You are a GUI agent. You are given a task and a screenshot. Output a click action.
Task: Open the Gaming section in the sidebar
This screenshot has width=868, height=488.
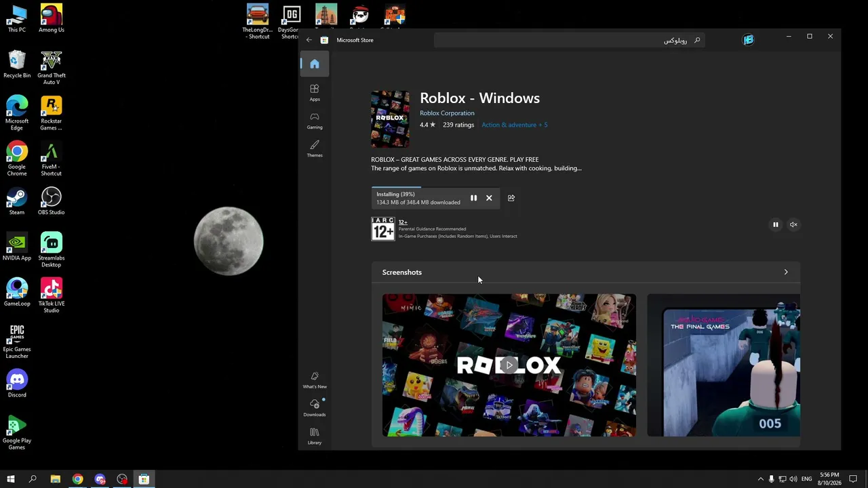coord(315,121)
